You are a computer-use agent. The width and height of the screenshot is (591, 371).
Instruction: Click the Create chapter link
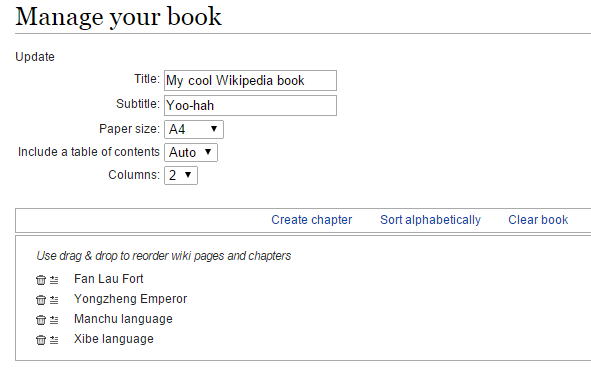tap(311, 220)
